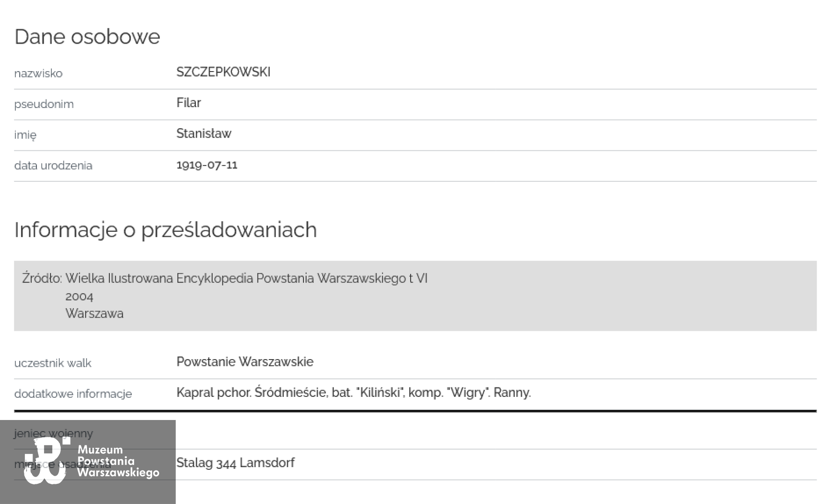Click the first name Stanisław
The height and width of the screenshot is (504, 823).
pos(204,134)
